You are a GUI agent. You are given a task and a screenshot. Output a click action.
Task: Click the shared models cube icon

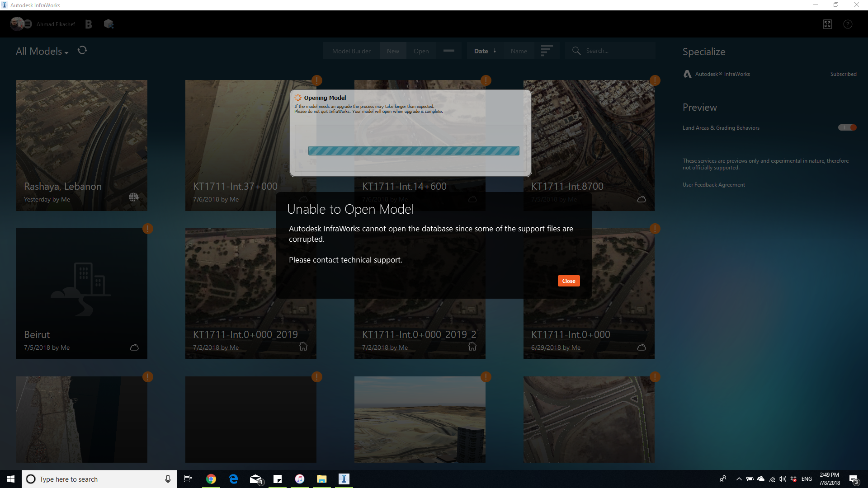click(108, 24)
